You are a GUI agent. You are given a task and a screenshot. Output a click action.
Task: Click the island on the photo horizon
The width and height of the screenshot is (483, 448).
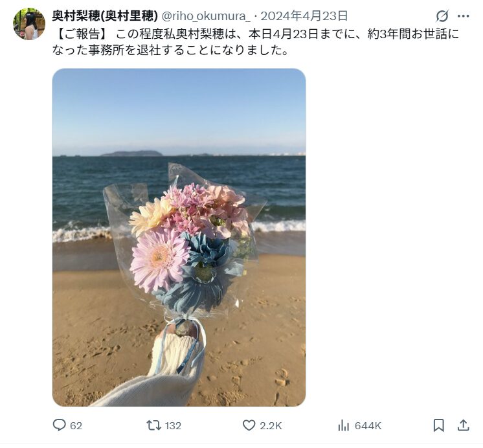pos(131,153)
